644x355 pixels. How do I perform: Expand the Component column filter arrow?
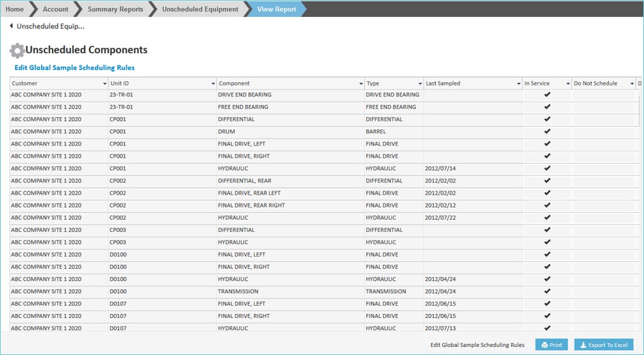pyautogui.click(x=361, y=84)
